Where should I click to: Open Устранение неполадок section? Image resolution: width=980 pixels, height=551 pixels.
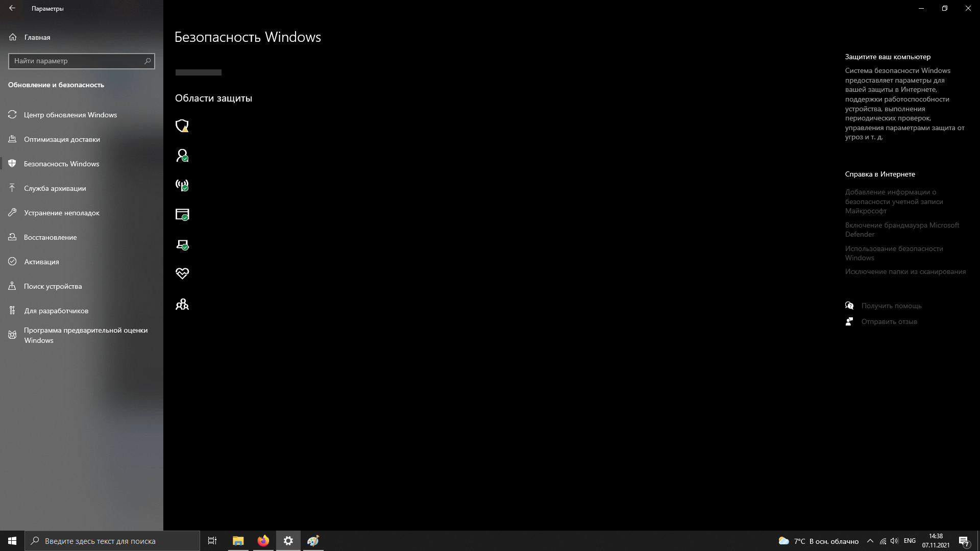(x=82, y=213)
